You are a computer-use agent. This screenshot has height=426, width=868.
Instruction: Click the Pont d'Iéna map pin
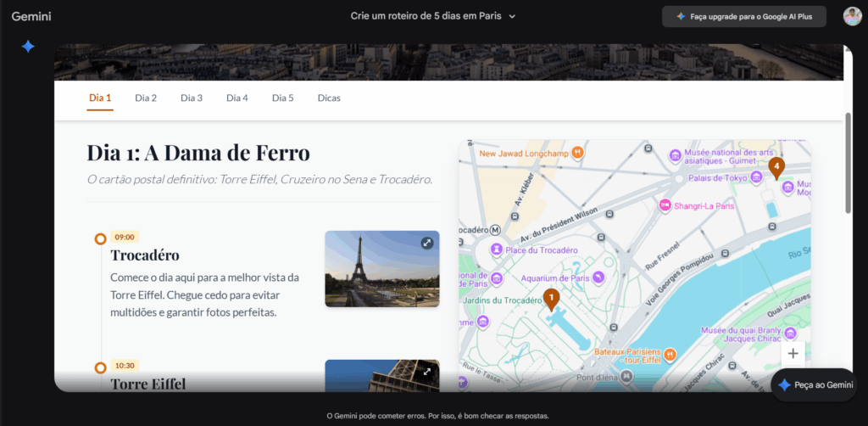626,377
